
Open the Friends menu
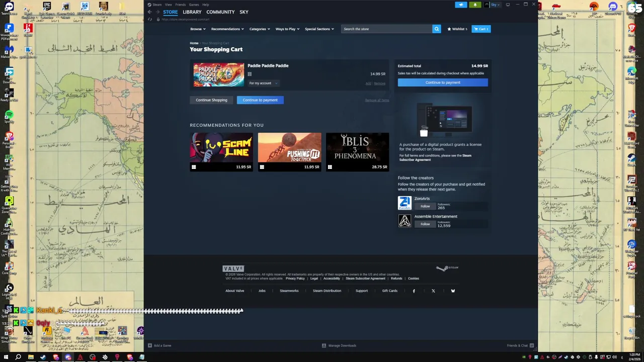180,5
